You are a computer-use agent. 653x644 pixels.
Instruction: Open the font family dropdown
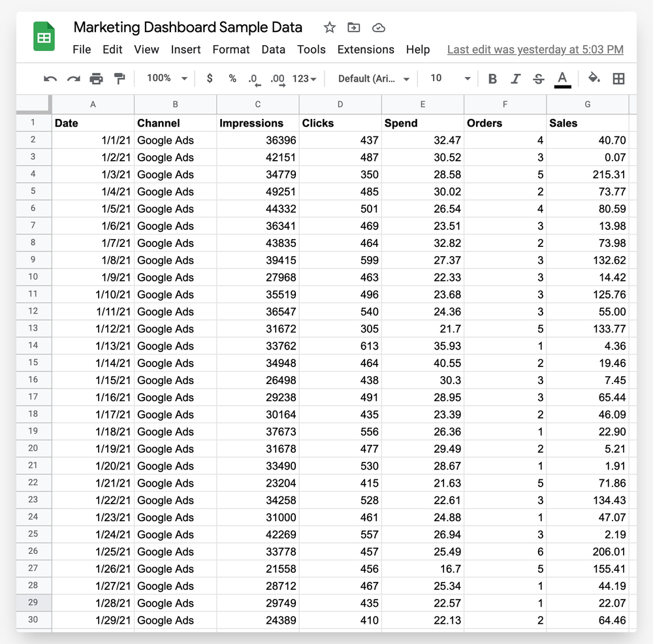373,78
